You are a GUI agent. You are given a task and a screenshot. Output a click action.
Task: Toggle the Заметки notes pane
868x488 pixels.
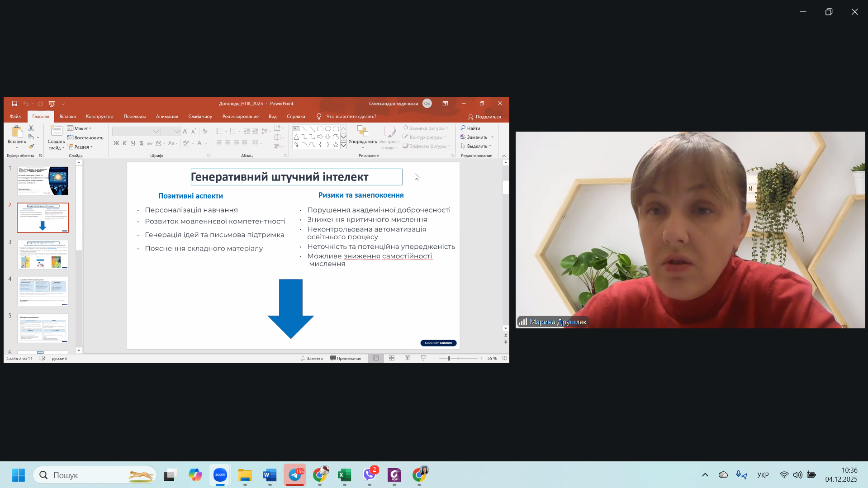coord(312,358)
